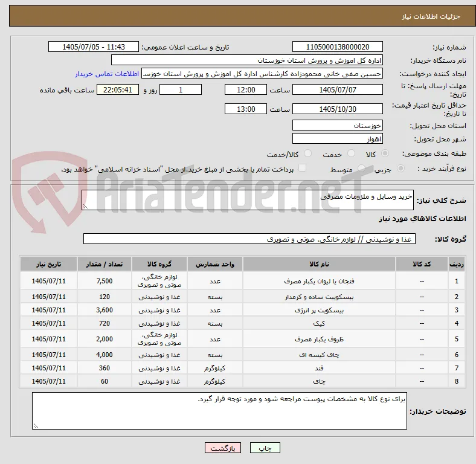The height and width of the screenshot is (464, 476).
Task: Click quantity cell 3,600
Action: [105, 310]
